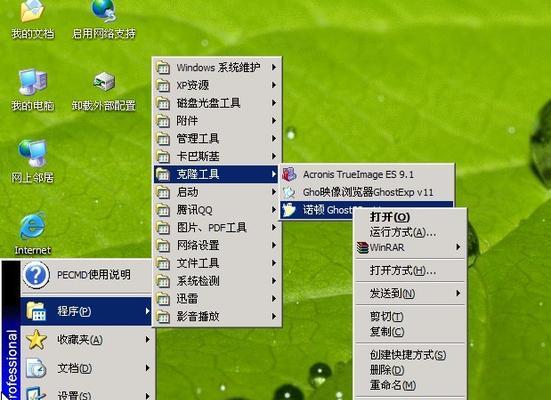The width and height of the screenshot is (551, 400).
Task: Click the 启用网络支持 desktop icon
Action: 103,19
